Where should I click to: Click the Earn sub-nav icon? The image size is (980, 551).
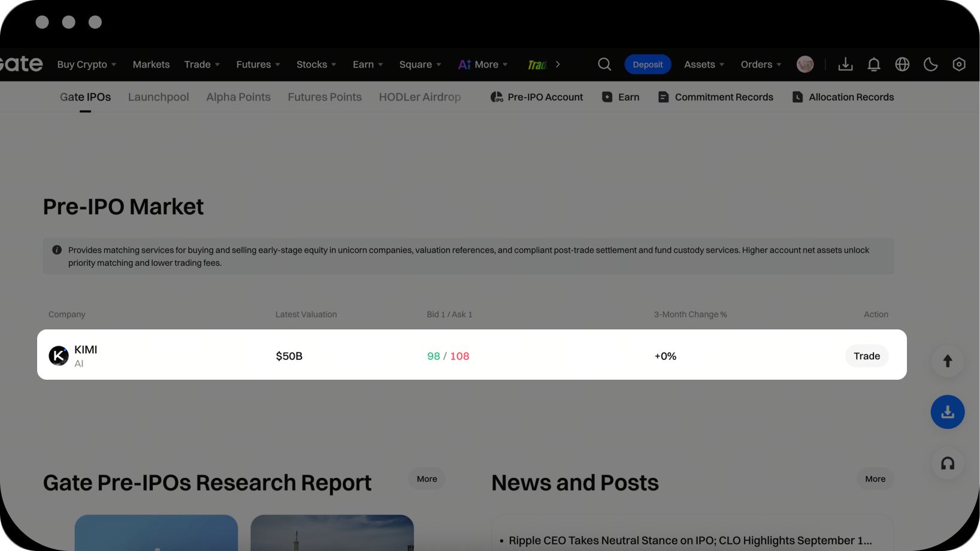607,97
